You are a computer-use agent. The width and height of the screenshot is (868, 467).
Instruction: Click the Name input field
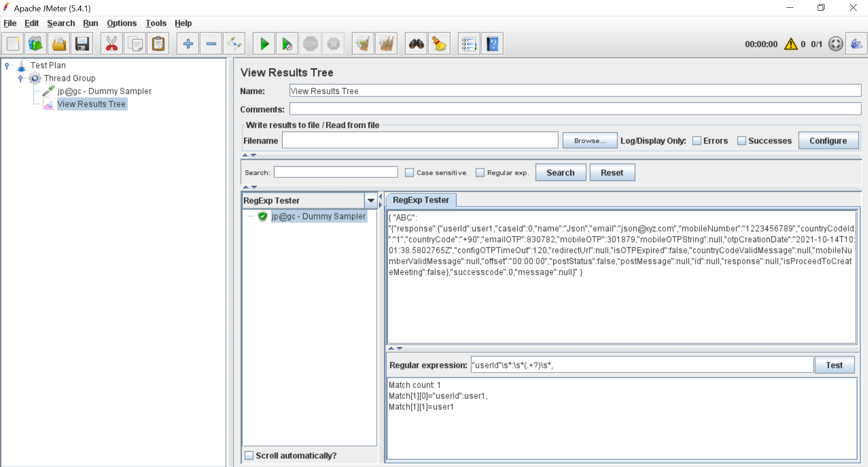coord(575,91)
